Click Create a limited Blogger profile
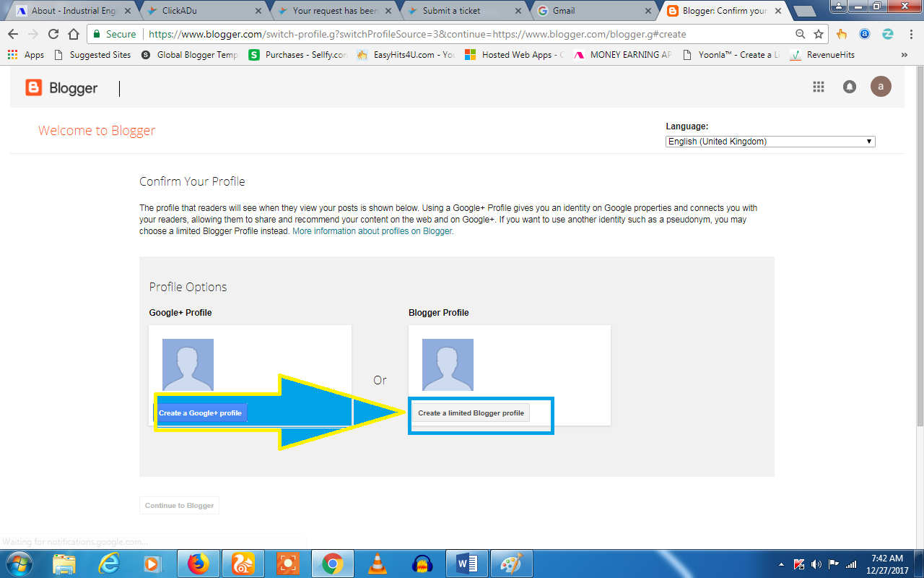 click(x=471, y=413)
